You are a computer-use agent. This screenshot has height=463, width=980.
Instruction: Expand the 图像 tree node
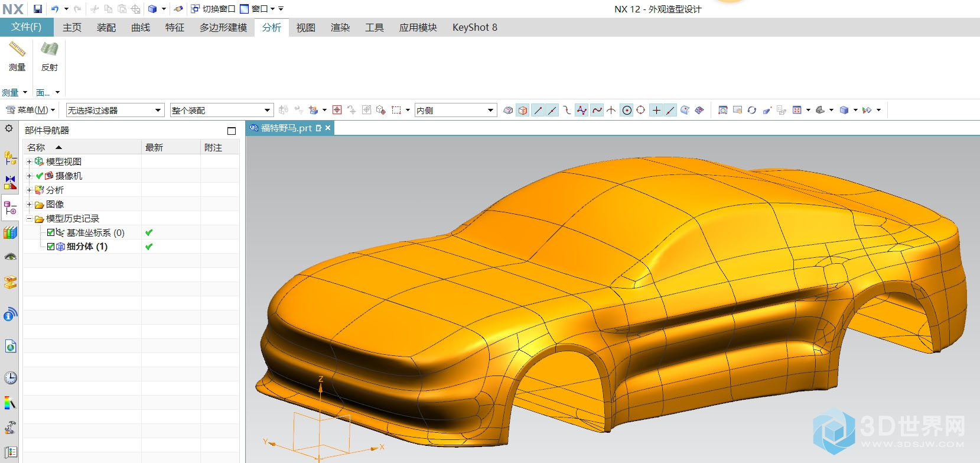pos(29,204)
